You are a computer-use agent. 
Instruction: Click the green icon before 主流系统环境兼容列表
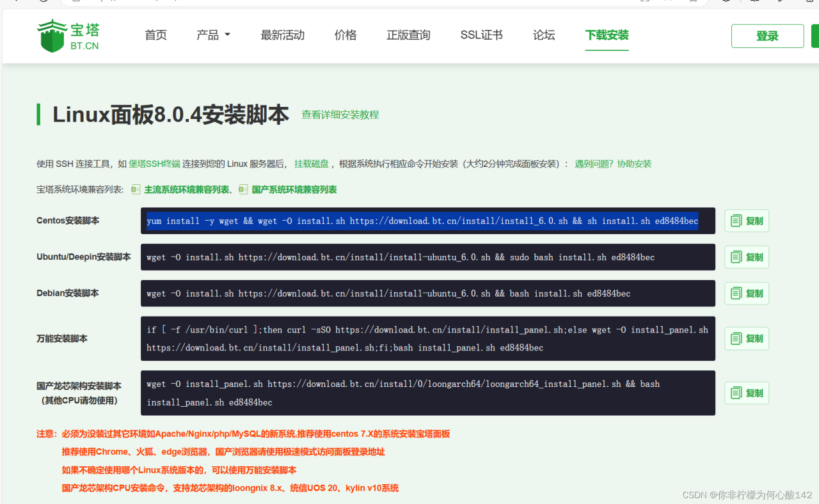[x=135, y=189]
